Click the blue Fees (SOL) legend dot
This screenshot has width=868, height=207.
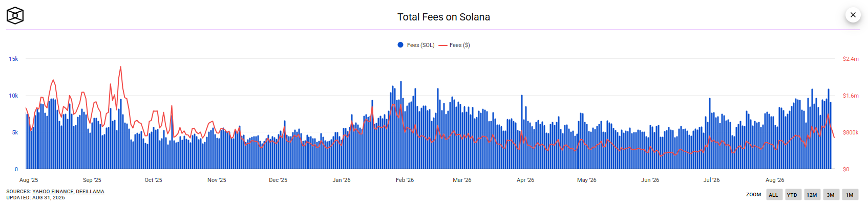(400, 45)
